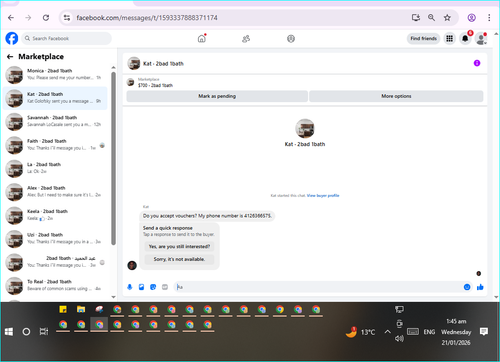Viewport: 500px width, 362px height.
Task: Open the volume control in system tray
Action: point(399,339)
